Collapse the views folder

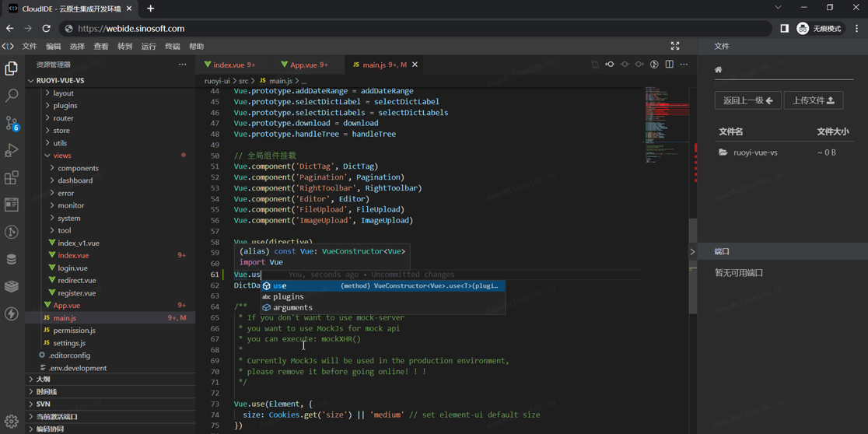tap(61, 156)
